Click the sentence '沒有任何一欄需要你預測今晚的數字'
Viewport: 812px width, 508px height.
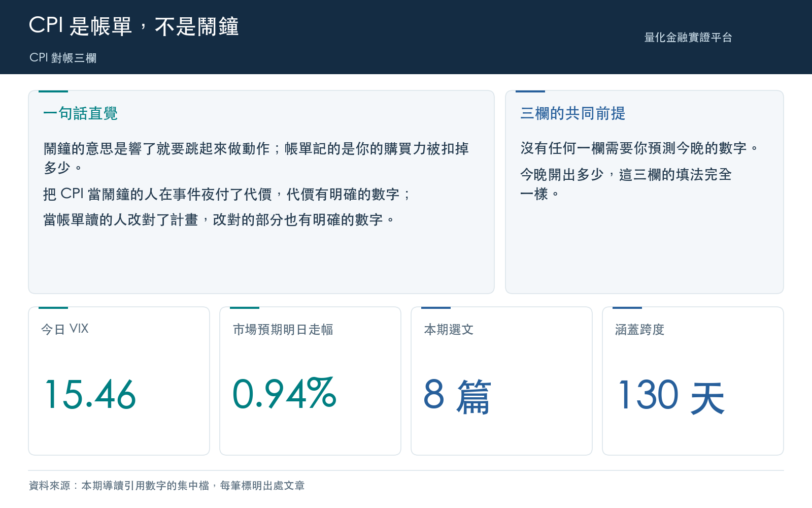[x=639, y=148]
